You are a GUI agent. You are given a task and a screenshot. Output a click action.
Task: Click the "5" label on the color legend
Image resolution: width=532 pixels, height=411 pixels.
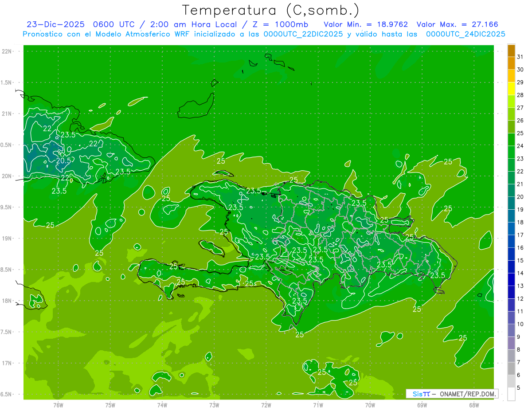point(519,388)
